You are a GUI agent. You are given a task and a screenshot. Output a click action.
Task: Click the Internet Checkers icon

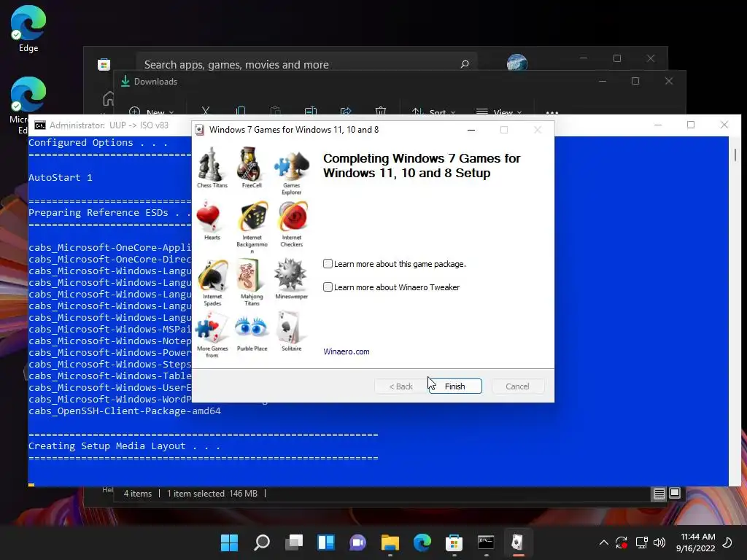(293, 217)
